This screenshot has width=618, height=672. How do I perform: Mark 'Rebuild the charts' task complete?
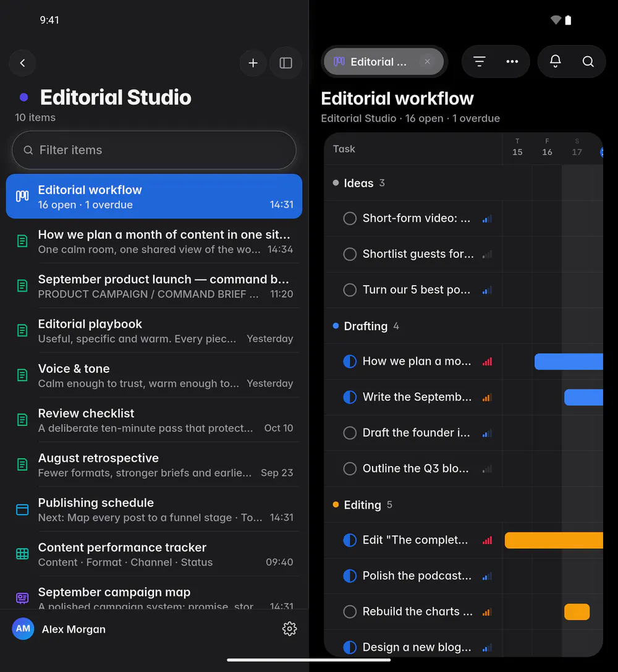coord(350,611)
